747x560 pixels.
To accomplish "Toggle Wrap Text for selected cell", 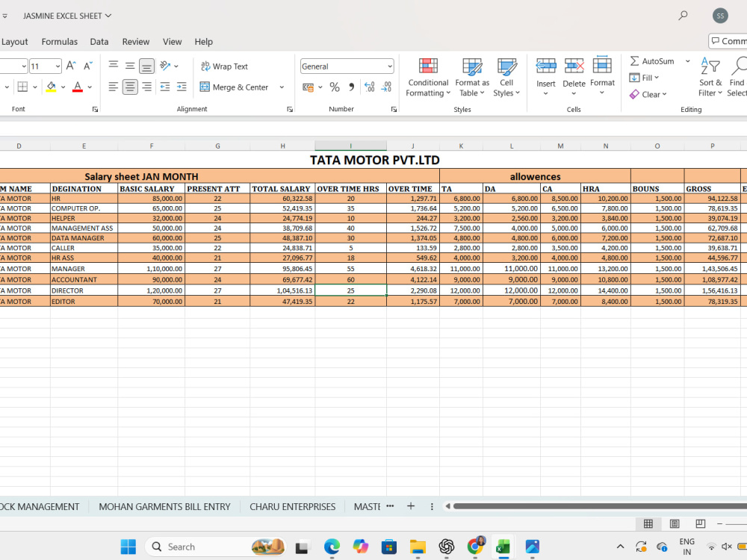I will click(x=224, y=66).
